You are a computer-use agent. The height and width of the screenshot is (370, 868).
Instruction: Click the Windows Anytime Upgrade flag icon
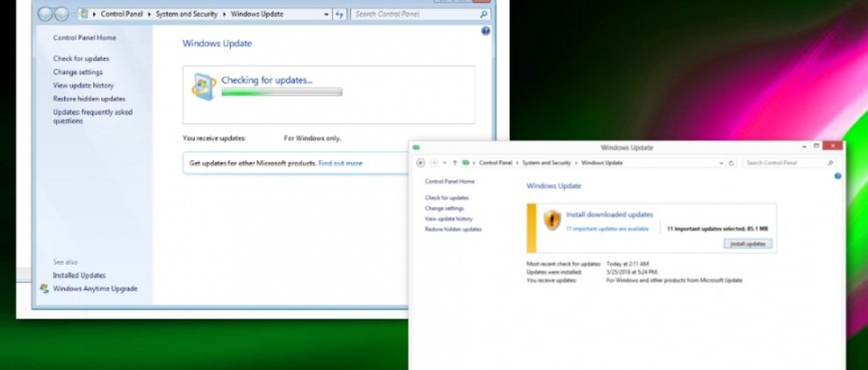pyautogui.click(x=44, y=289)
